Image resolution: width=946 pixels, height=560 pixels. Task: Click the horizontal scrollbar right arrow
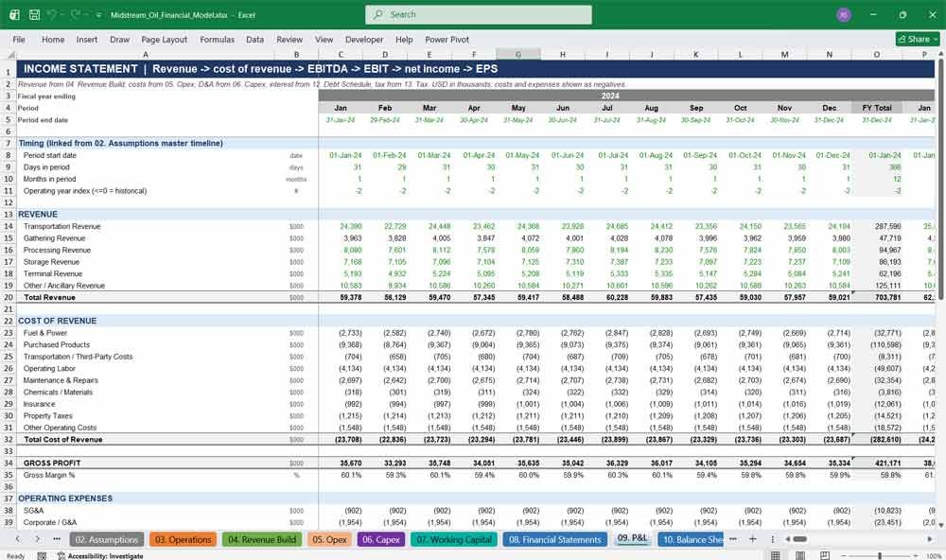tap(930, 539)
